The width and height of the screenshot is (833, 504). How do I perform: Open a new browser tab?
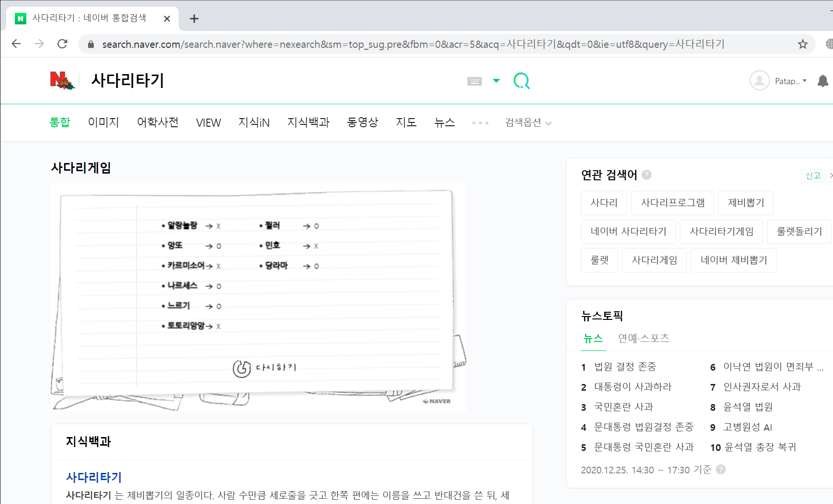[x=194, y=19]
